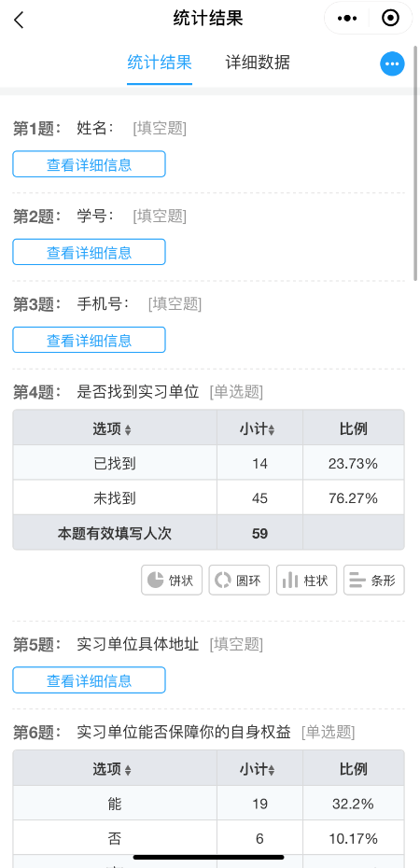Show bar column chart for question 4
420x868 pixels.
pos(306,581)
